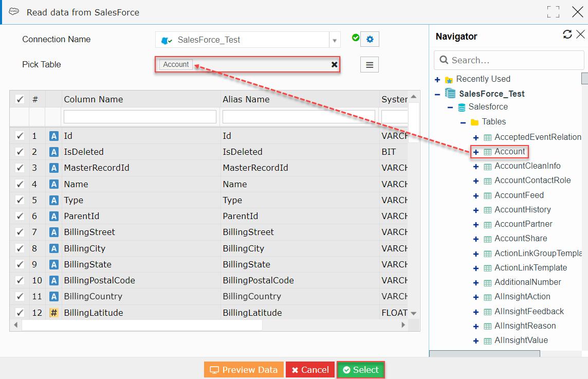Expand the AccountCleanInfo table node
Image resolution: width=588 pixels, height=379 pixels.
point(476,167)
